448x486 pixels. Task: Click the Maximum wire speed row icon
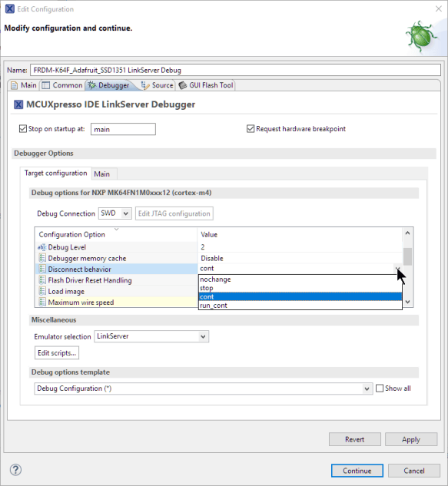pos(42,302)
